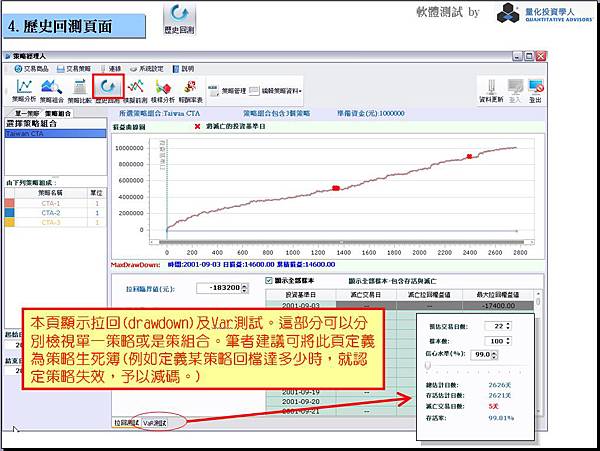Screen dimensions: 600x451
Task: Click the 投資基準日 column header
Action: [301, 295]
